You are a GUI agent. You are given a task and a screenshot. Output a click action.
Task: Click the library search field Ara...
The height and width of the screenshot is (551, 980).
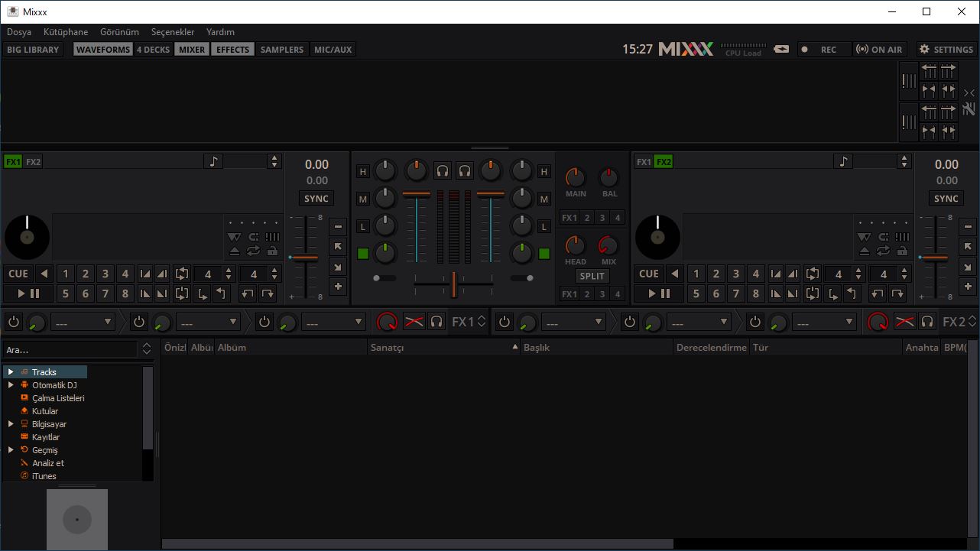coord(70,349)
